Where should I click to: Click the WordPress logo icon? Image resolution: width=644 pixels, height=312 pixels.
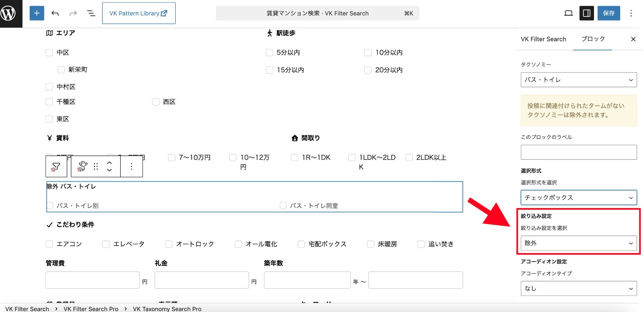[x=9, y=13]
